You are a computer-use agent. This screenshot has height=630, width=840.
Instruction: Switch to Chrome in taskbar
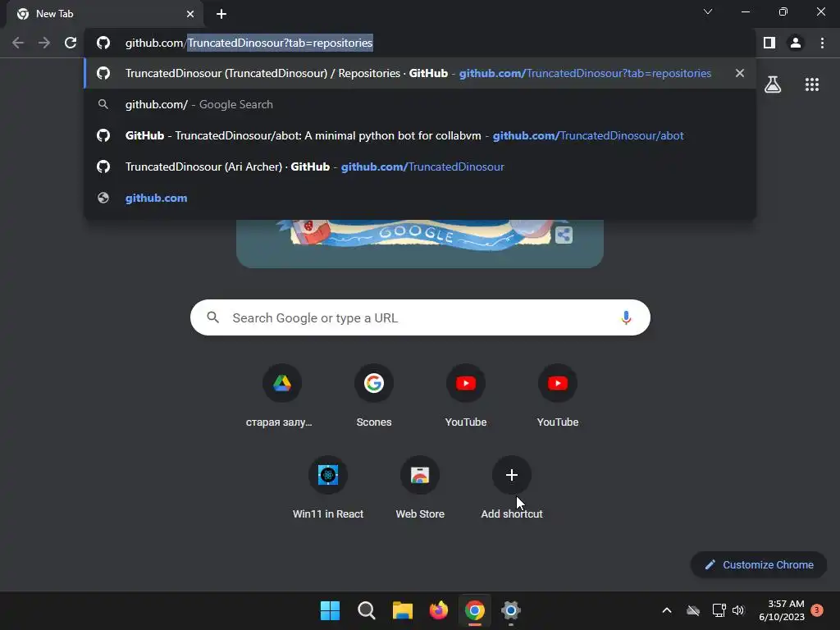475,610
